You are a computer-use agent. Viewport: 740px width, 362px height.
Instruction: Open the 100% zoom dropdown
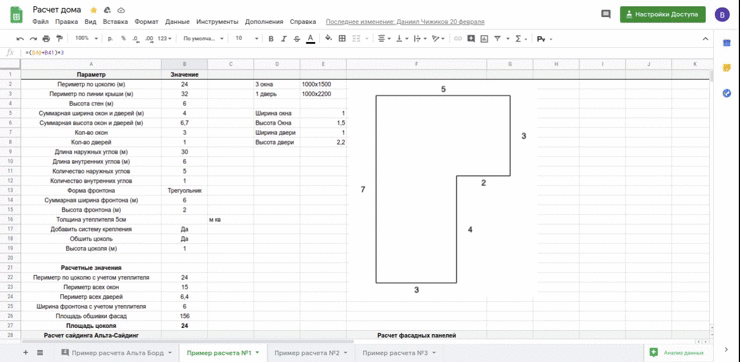87,39
